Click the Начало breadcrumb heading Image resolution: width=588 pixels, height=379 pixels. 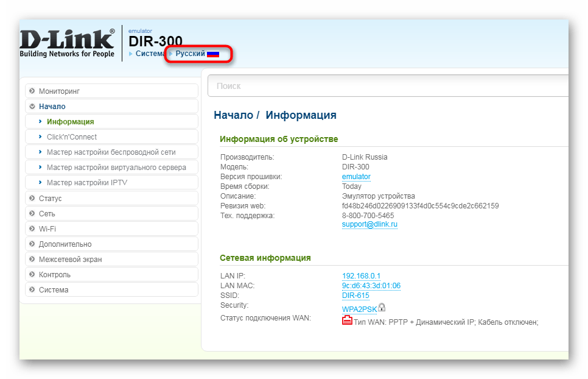point(233,115)
